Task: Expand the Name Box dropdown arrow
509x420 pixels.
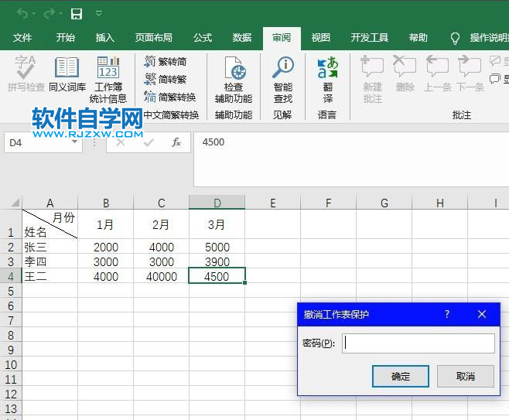Action: tap(75, 142)
